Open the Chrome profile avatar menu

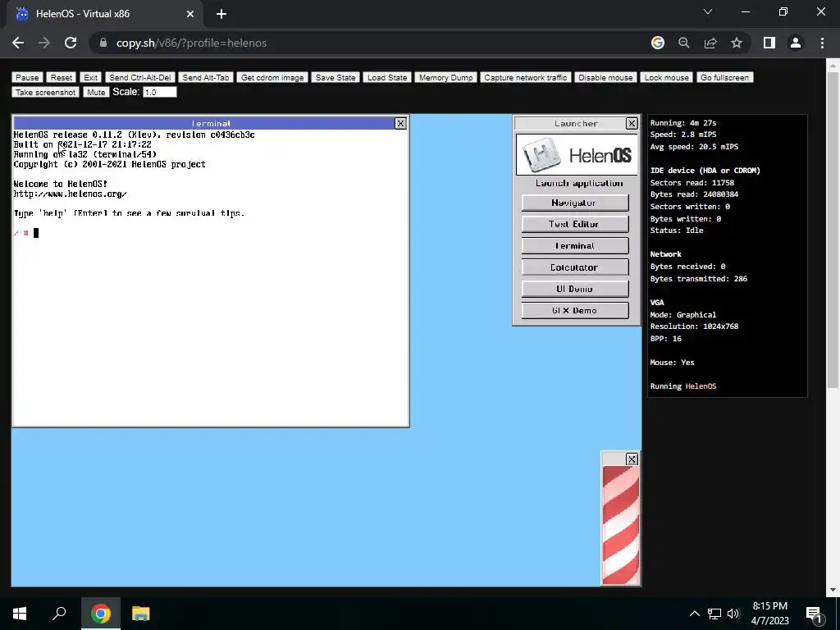click(796, 43)
